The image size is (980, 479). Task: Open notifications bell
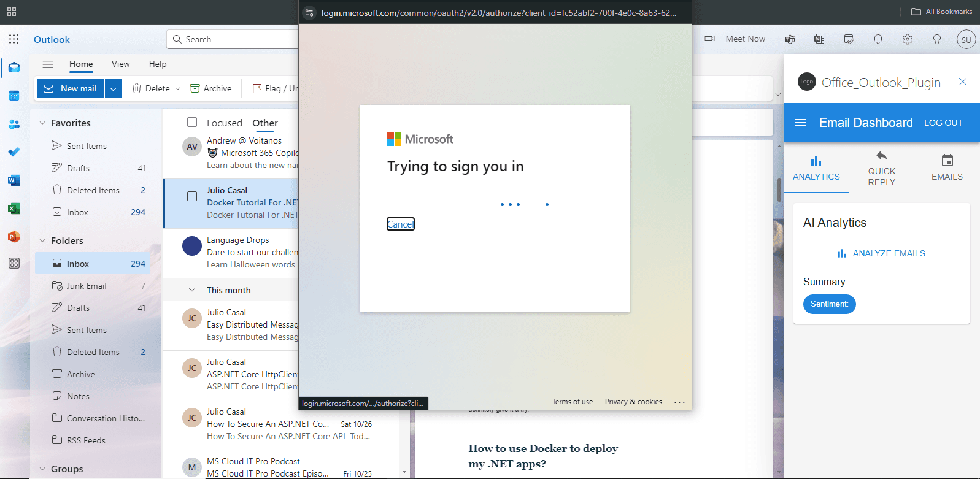[878, 39]
